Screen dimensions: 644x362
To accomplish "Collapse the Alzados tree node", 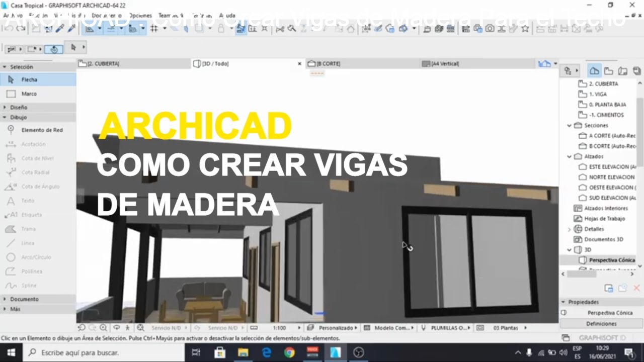I will [570, 156].
